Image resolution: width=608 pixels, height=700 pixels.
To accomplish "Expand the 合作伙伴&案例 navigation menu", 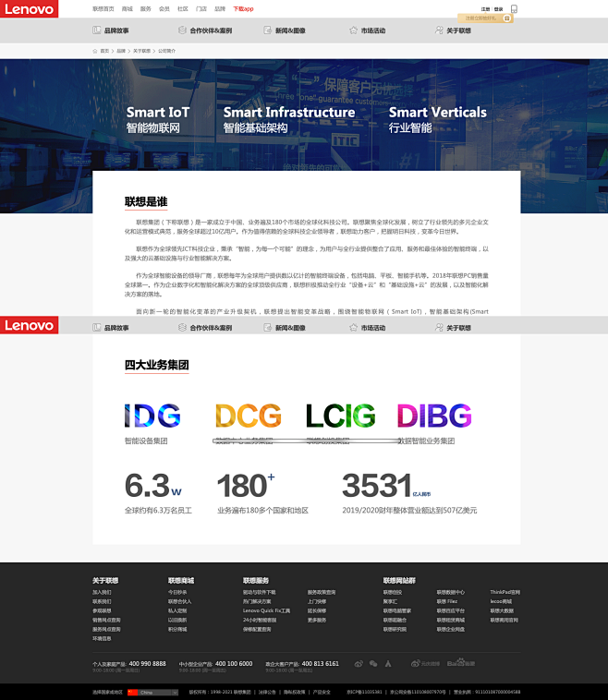I will pyautogui.click(x=205, y=30).
